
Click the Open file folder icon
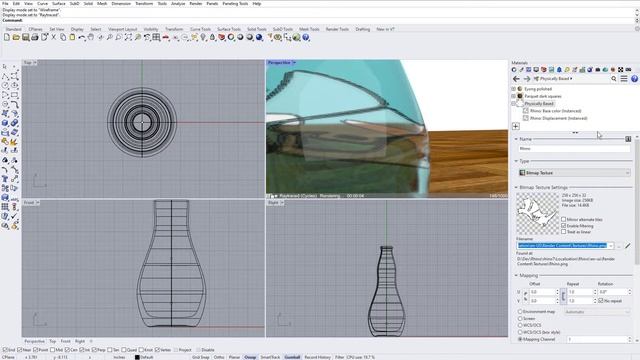click(16, 38)
